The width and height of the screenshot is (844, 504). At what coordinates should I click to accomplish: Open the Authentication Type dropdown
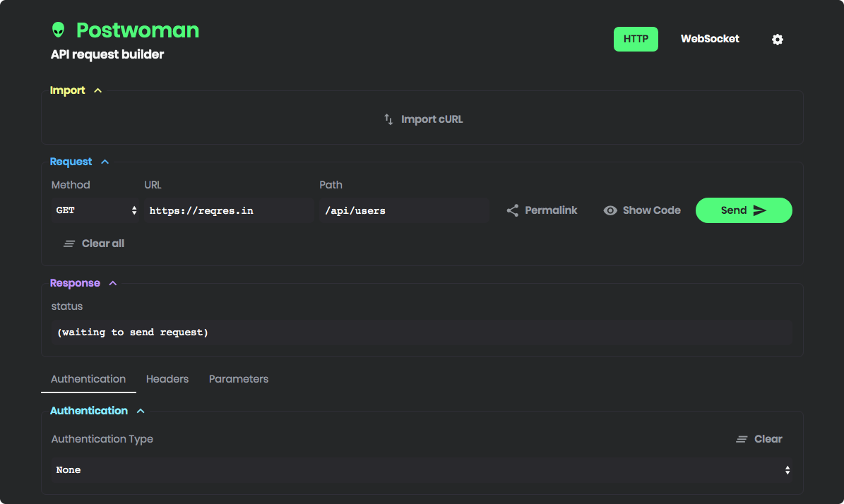[422, 470]
